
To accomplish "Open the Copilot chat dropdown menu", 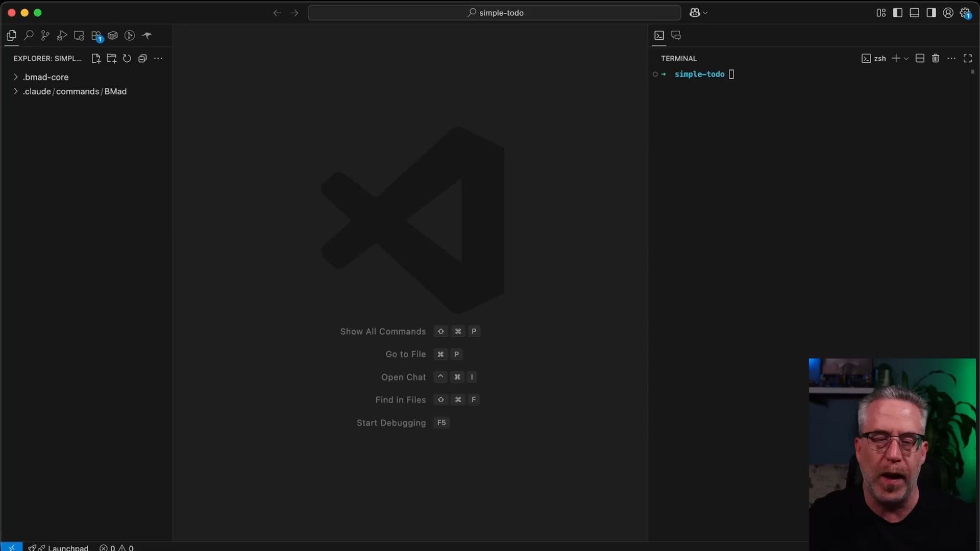I will tap(705, 13).
